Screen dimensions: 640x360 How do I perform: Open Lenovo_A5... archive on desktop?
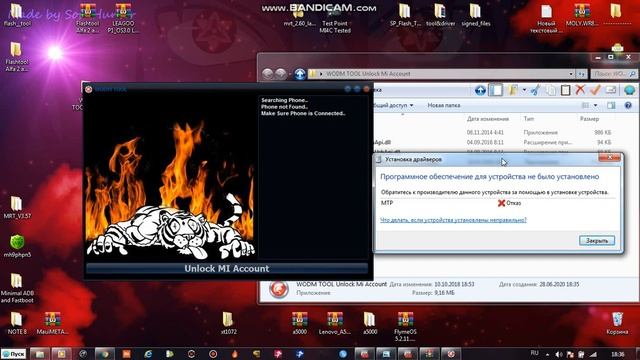coord(335,323)
